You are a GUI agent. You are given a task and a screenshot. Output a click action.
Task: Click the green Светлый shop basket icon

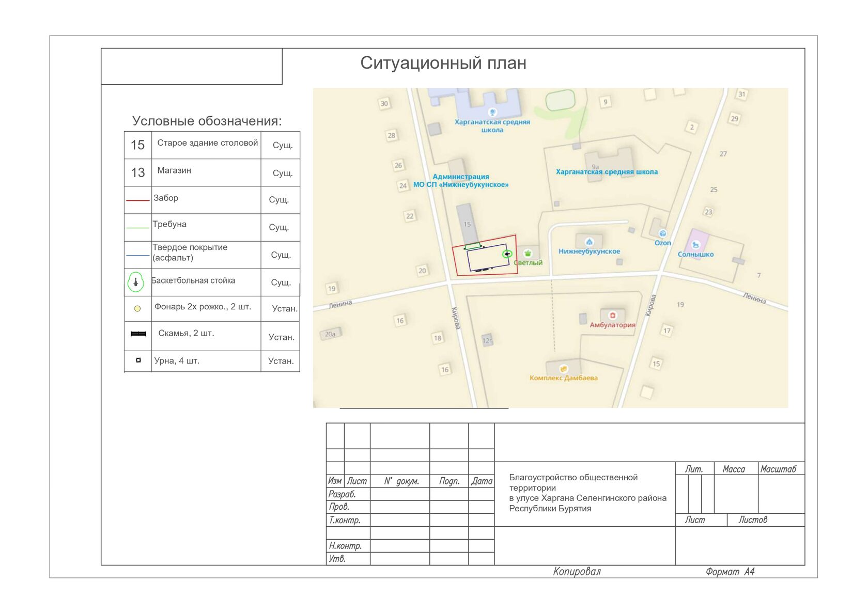pos(528,253)
